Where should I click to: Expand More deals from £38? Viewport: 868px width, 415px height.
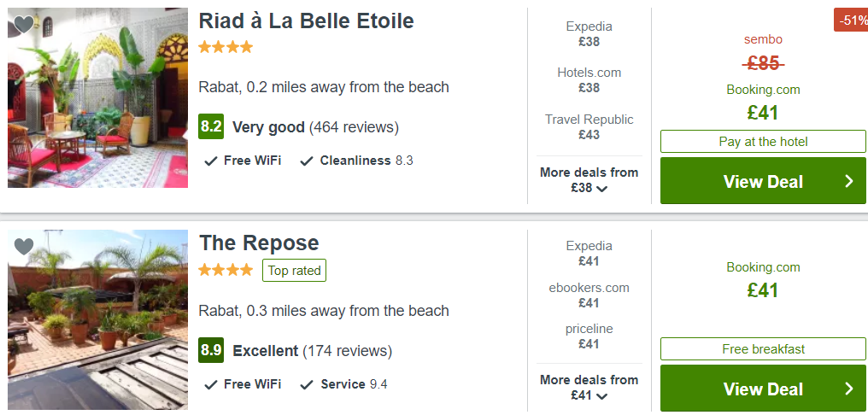[589, 180]
